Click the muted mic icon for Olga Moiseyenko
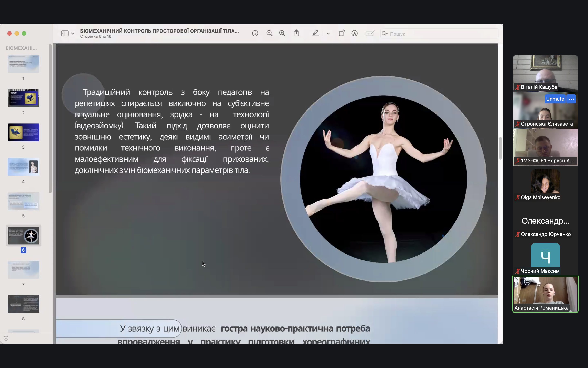 (x=518, y=198)
